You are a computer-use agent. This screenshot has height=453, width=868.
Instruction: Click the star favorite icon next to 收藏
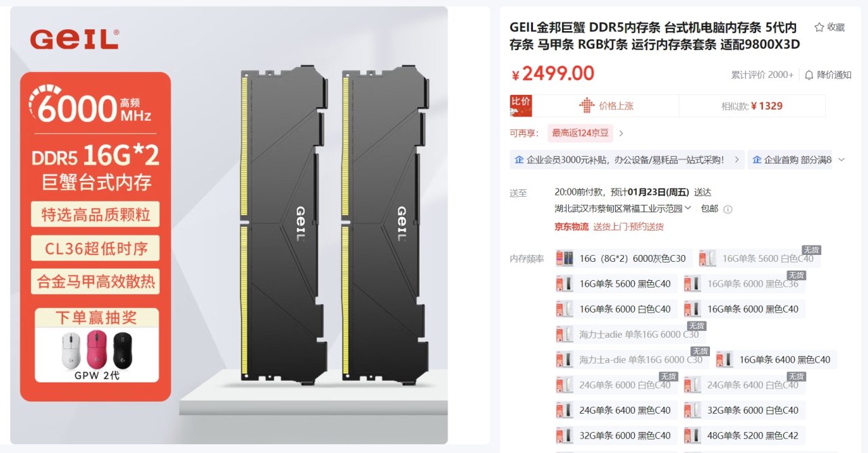tap(819, 27)
